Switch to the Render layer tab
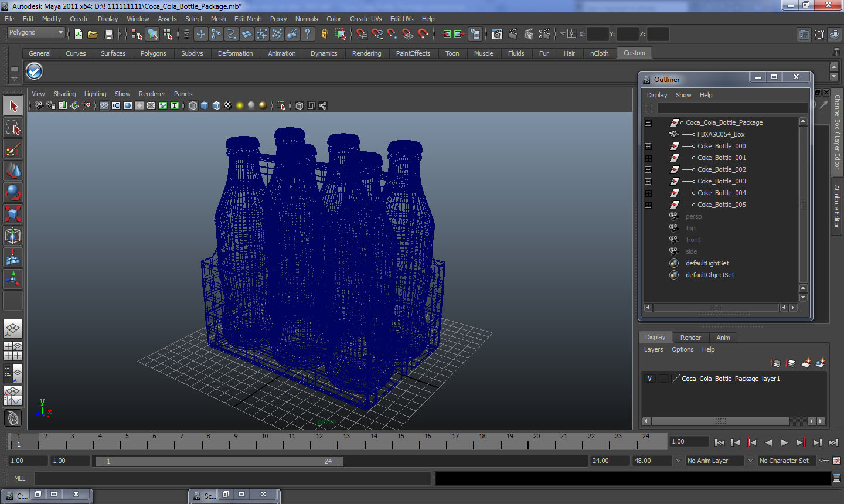The width and height of the screenshot is (844, 504). click(x=690, y=338)
